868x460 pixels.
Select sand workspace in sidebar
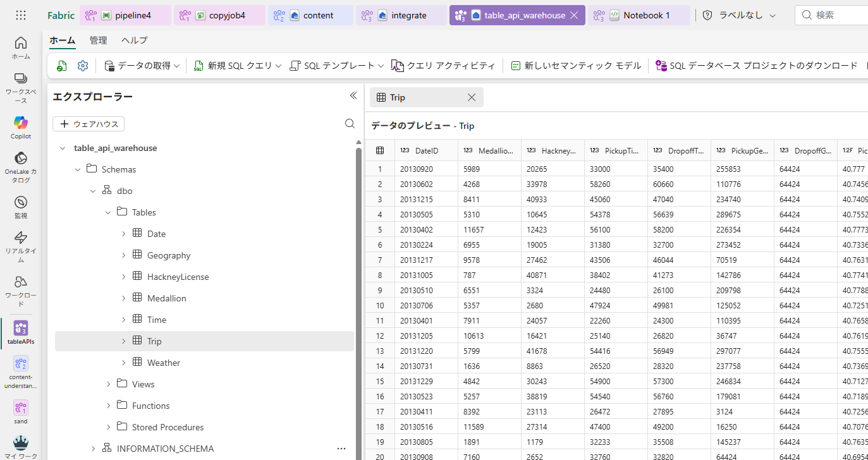click(21, 412)
